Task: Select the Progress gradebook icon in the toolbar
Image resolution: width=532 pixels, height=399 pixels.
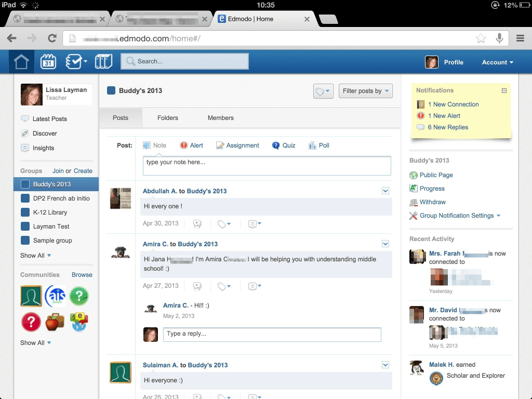Action: [74, 61]
